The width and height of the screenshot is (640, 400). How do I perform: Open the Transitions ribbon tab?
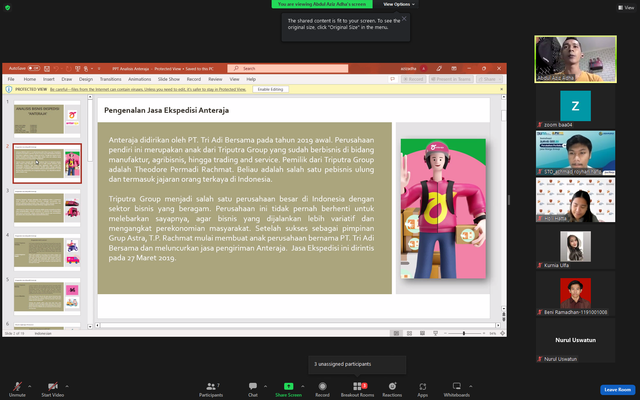(110, 79)
